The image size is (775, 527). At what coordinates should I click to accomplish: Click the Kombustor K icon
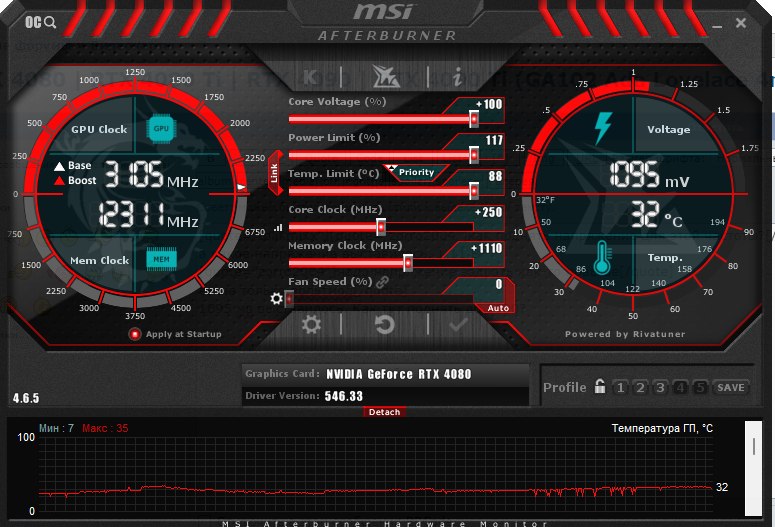pos(310,77)
